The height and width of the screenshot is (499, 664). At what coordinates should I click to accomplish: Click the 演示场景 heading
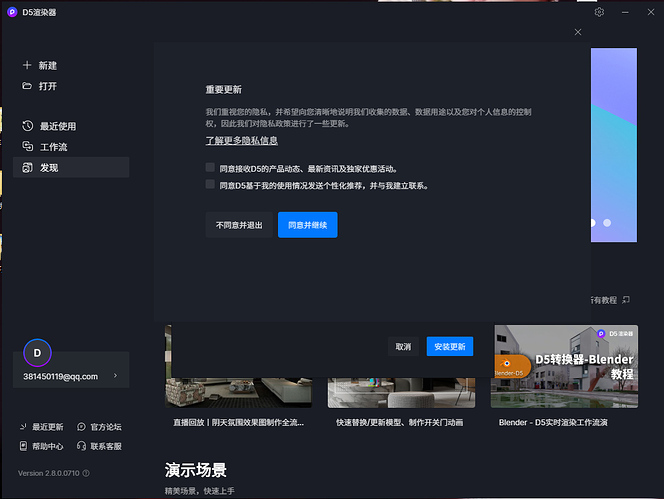pos(196,470)
